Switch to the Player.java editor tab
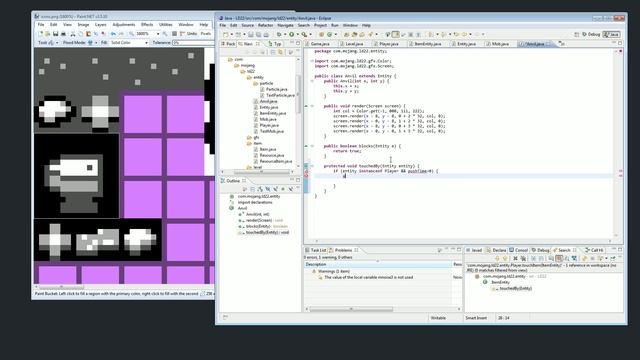 coord(389,44)
